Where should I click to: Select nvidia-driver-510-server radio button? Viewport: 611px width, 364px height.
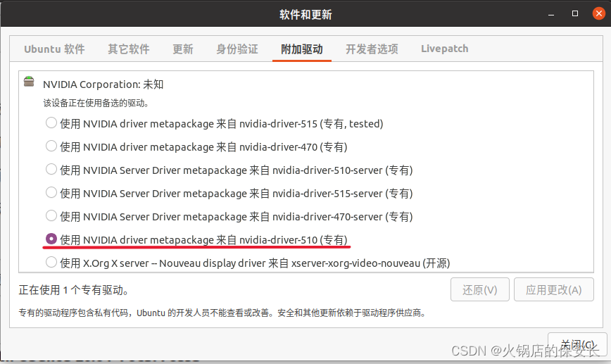tap(51, 169)
